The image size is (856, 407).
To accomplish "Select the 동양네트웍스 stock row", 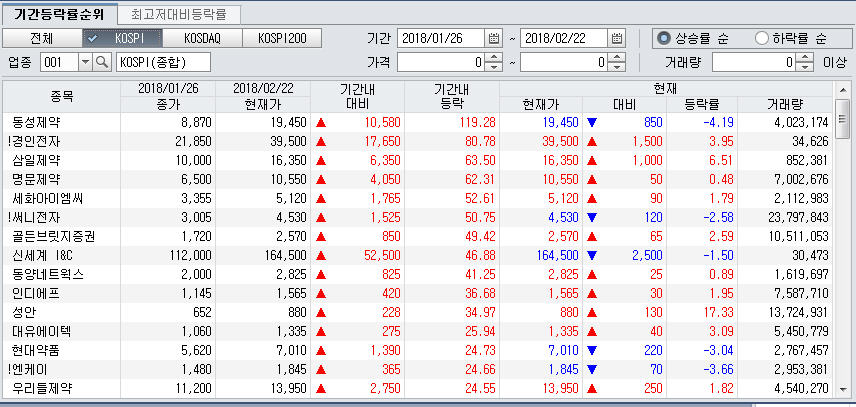I will pos(419,274).
